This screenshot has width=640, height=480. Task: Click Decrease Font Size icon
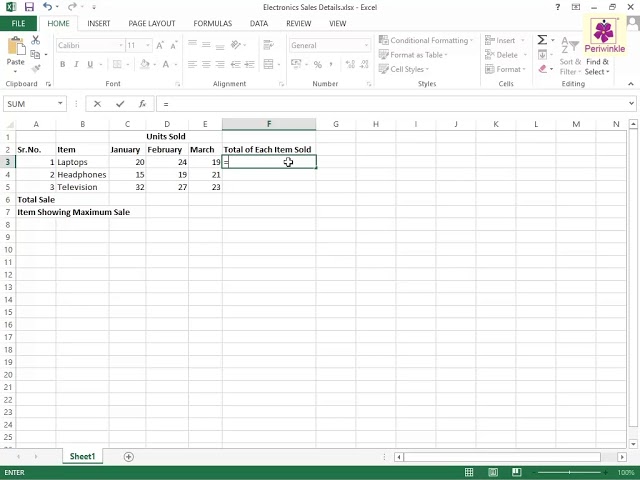tap(174, 45)
